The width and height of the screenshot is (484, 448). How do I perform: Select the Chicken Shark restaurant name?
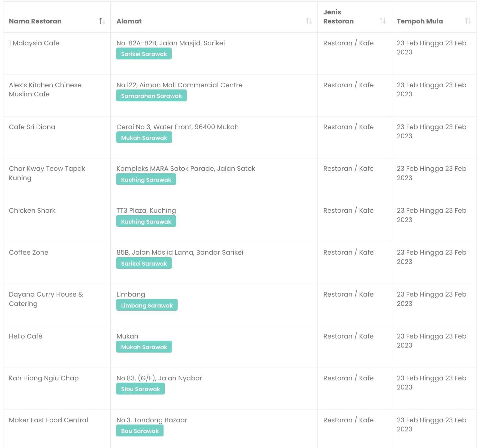point(32,211)
